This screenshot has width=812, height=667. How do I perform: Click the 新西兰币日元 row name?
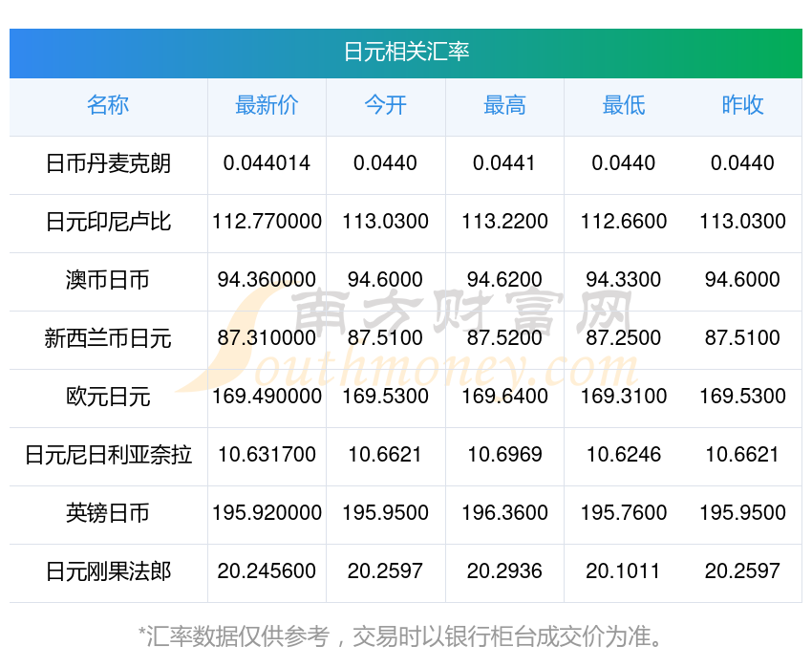(x=108, y=338)
